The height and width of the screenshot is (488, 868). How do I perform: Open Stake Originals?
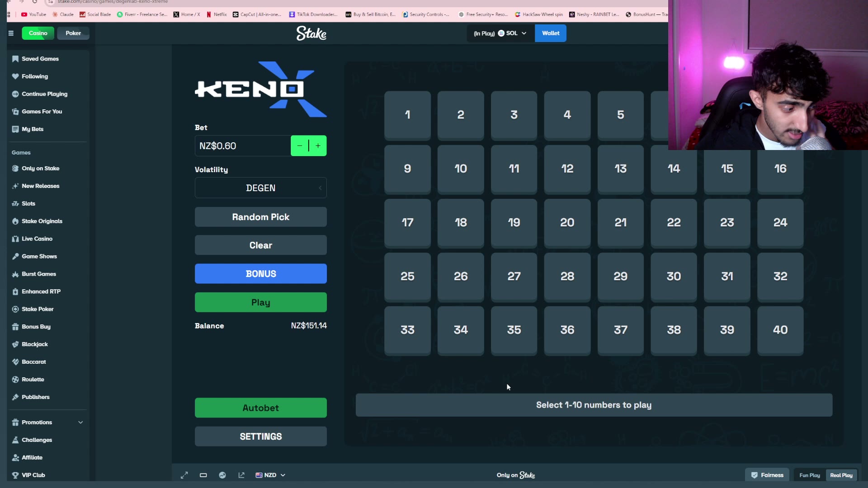click(x=42, y=221)
